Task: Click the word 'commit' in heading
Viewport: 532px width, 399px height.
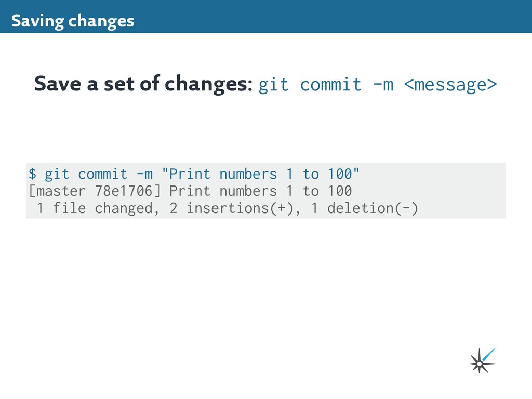Action: click(x=330, y=84)
